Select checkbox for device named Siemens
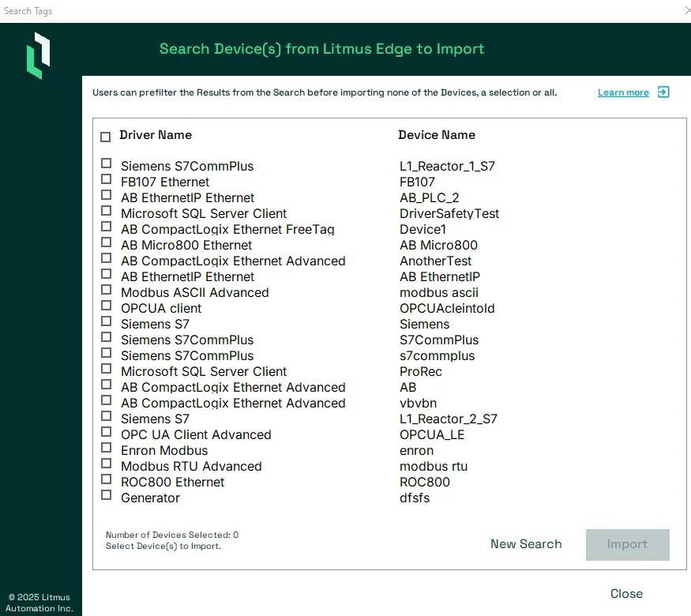 point(106,321)
